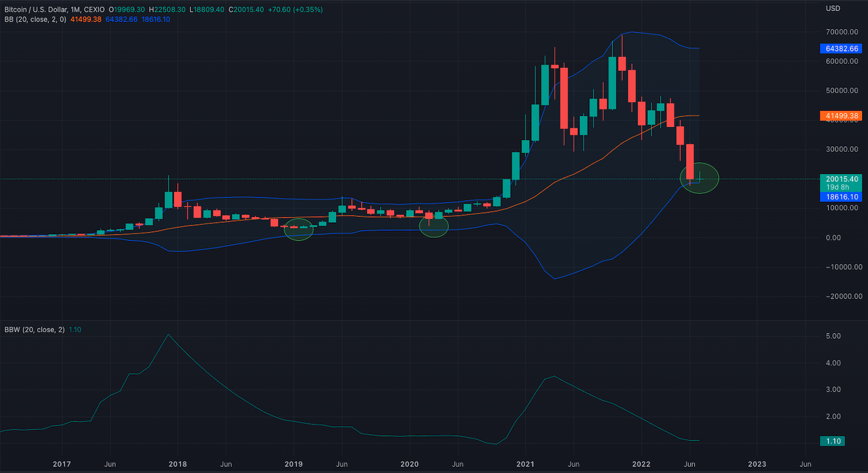Select the high value H22508.30
The width and height of the screenshot is (868, 473).
coord(167,10)
